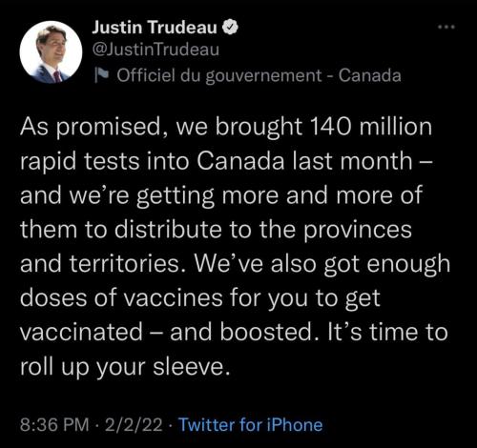This screenshot has height=448, width=477.
Task: Click the word 'provinces' in the tweet
Action: 358,230
